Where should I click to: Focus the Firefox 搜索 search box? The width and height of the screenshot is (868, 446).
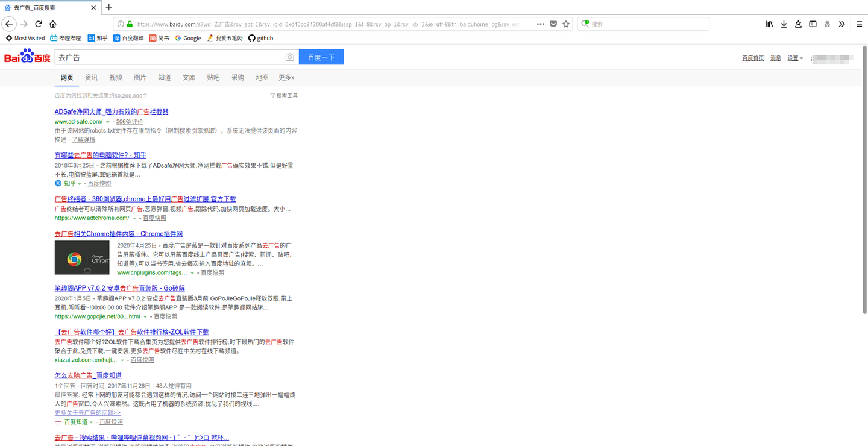643,24
